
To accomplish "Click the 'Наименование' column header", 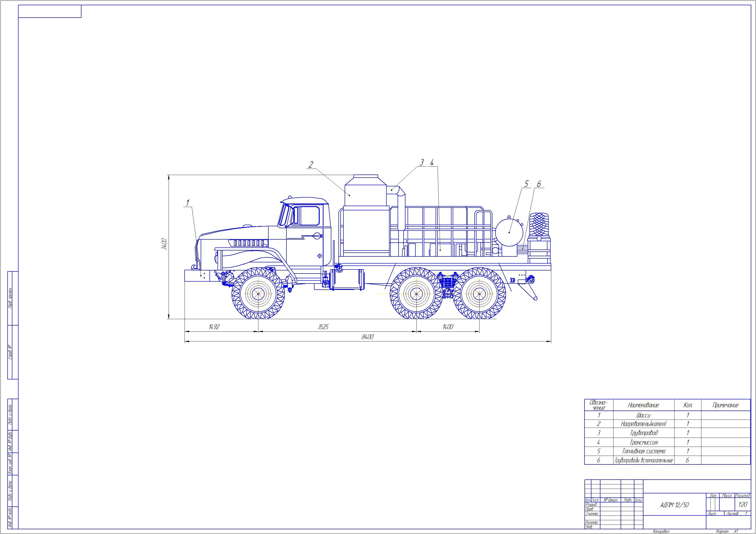I will (x=643, y=405).
